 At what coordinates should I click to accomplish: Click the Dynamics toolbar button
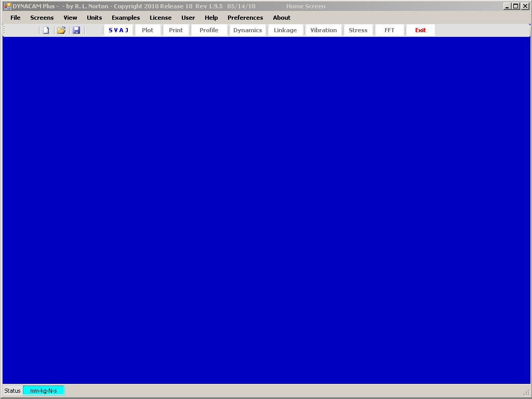(x=248, y=30)
